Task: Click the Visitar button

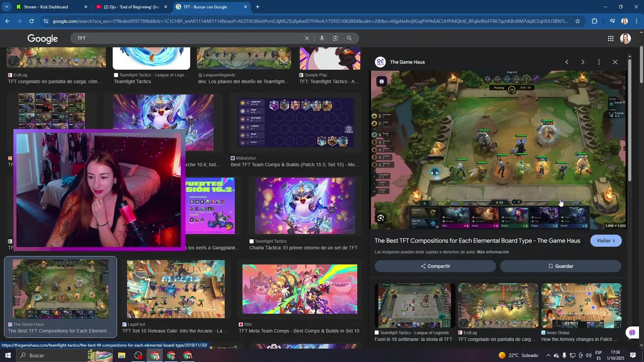Action: [x=606, y=241]
